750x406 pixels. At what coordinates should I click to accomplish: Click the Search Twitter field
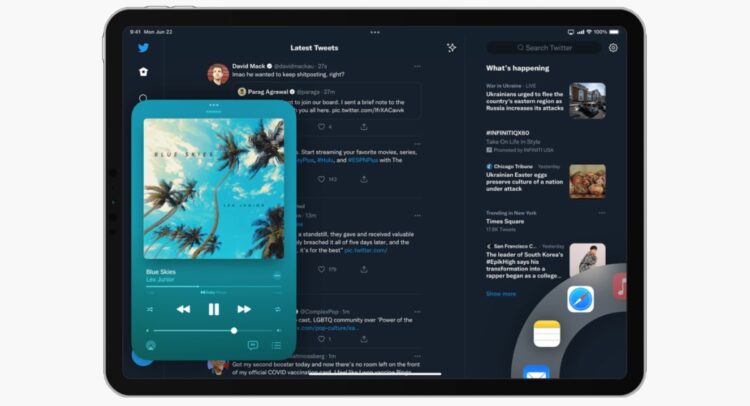click(x=544, y=48)
